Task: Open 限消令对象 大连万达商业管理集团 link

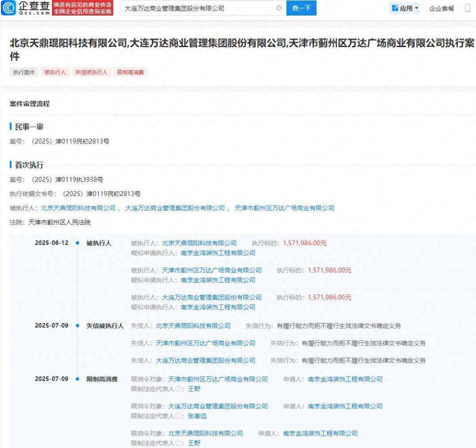Action: point(218,406)
